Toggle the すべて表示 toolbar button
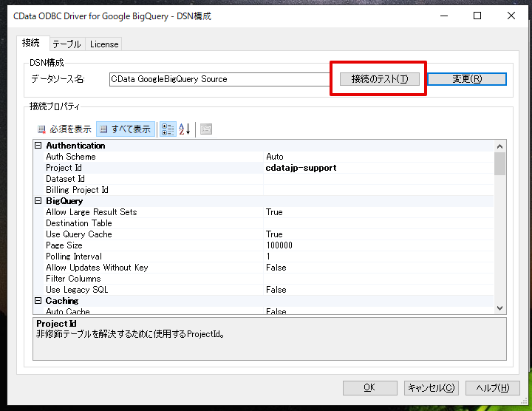The height and width of the screenshot is (411, 532). click(x=126, y=129)
